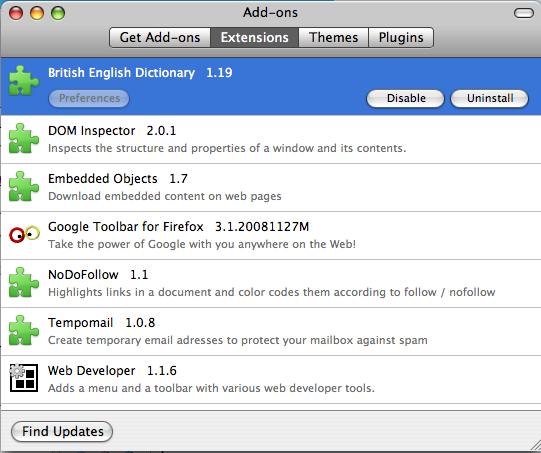This screenshot has height=453, width=541.
Task: Click the Find Updates button
Action: pyautogui.click(x=62, y=431)
